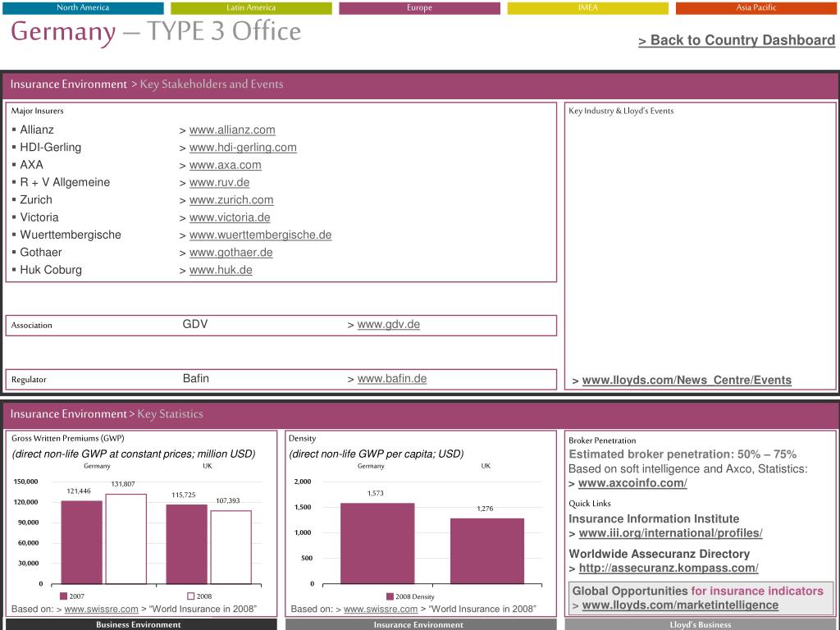Screen dimensions: 840x630
Task: Click Estimated broker penetration 50% – 75% text
Action: pos(682,454)
